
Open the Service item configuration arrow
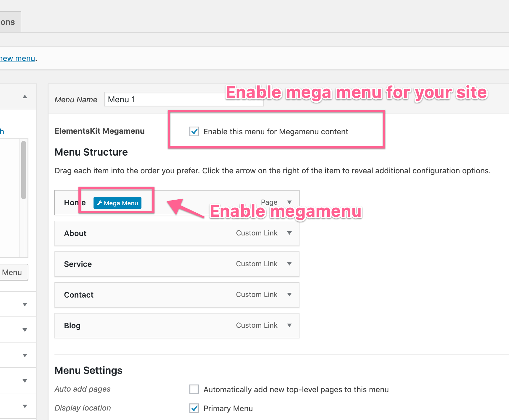pyautogui.click(x=289, y=264)
